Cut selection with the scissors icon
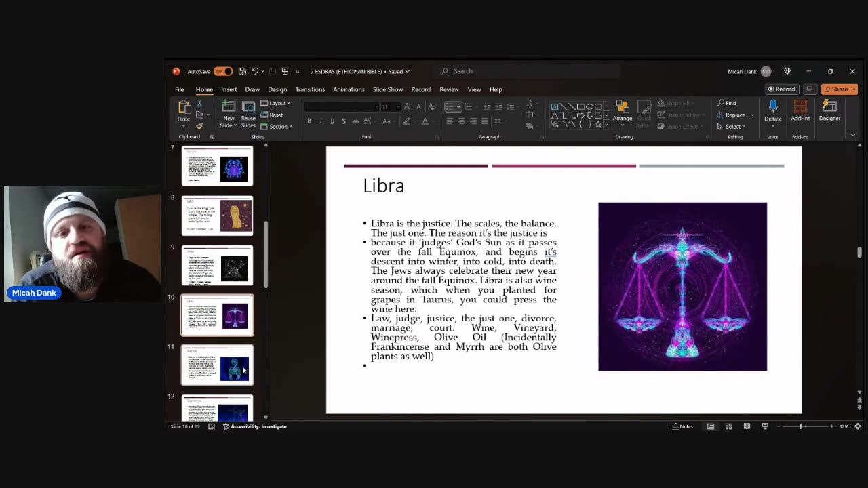868x488 pixels. 199,104
